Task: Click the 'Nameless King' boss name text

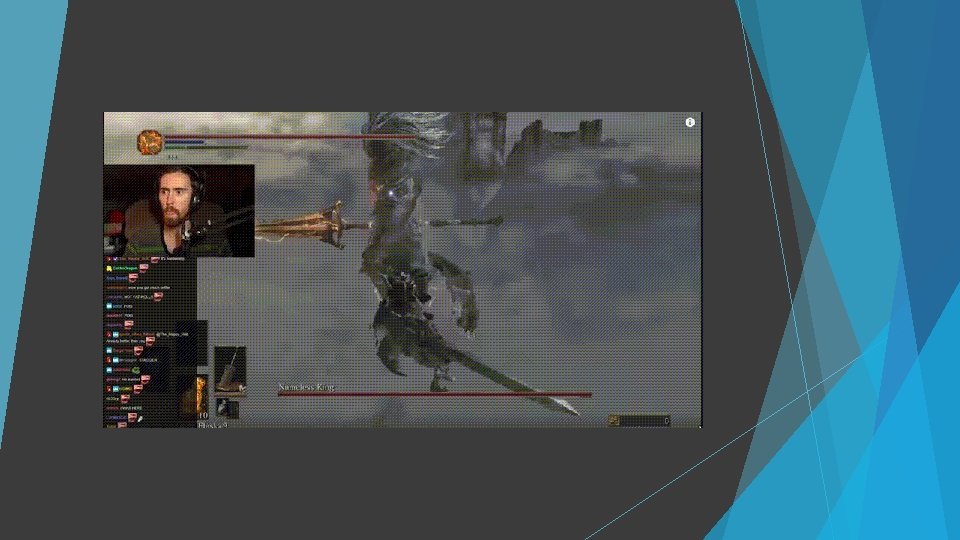Action: coord(307,387)
